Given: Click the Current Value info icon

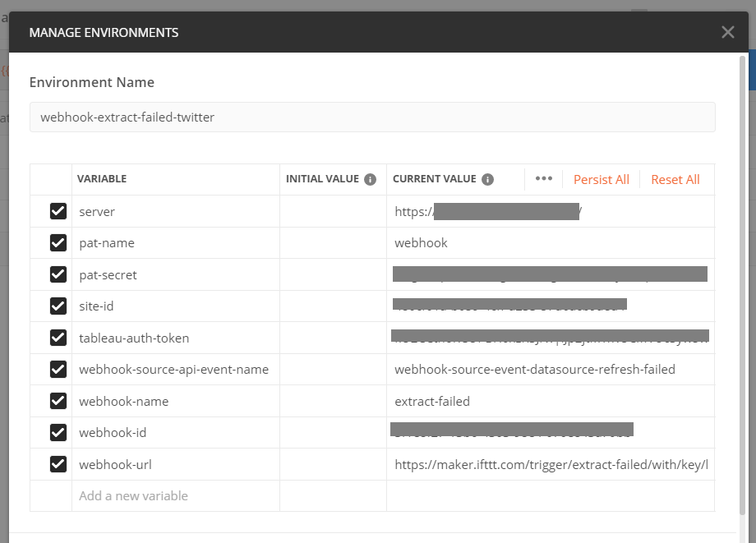Looking at the screenshot, I should tap(487, 179).
